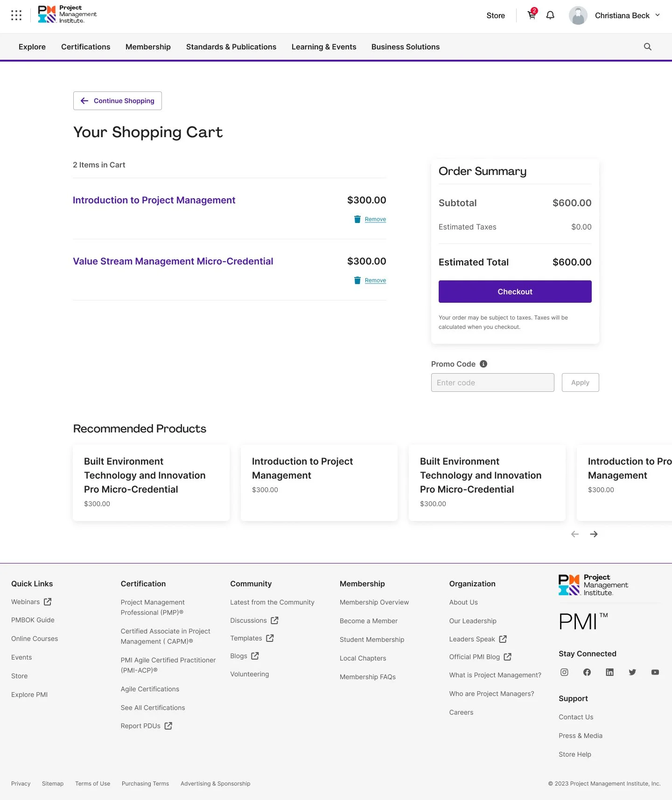Open the notifications bell
The height and width of the screenshot is (800, 672).
(x=550, y=15)
